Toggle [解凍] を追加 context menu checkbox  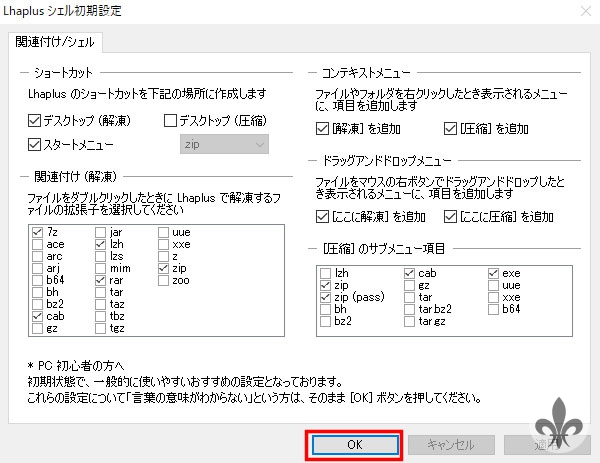(x=322, y=129)
